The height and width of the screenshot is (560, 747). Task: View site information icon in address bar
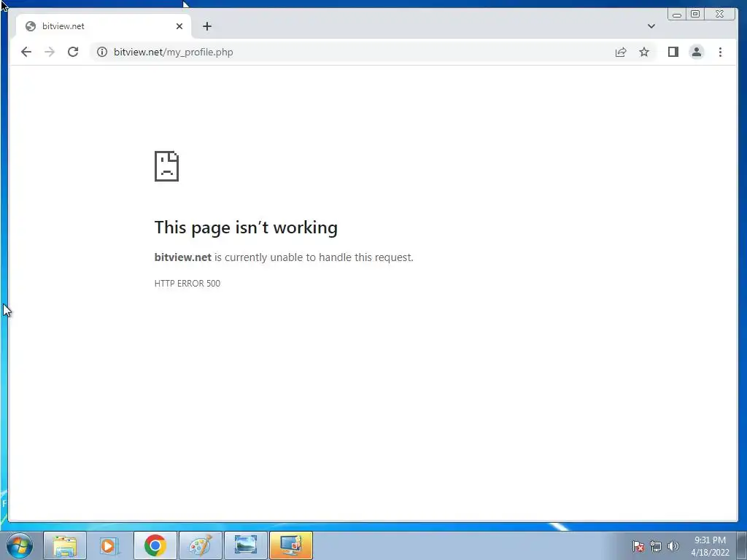[x=102, y=52]
